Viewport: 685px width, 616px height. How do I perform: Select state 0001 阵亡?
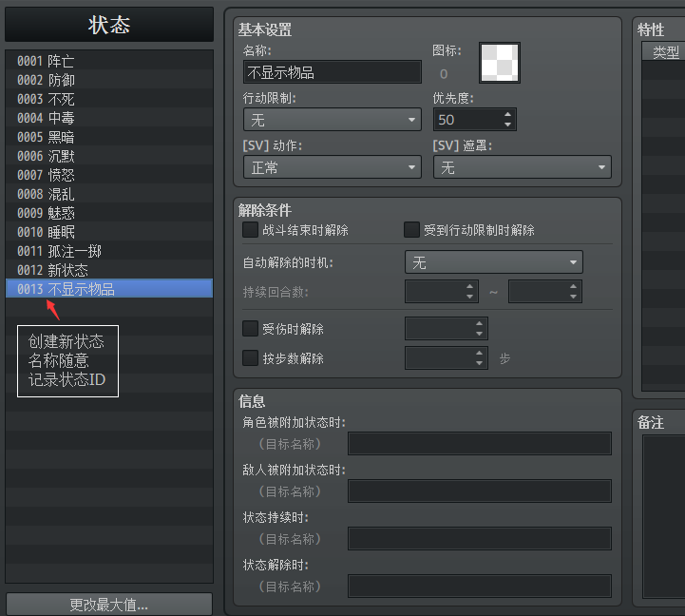pos(109,61)
